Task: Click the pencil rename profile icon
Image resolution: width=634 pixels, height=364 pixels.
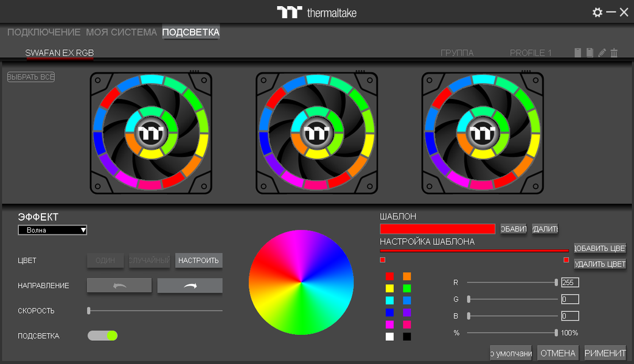Action: [602, 52]
